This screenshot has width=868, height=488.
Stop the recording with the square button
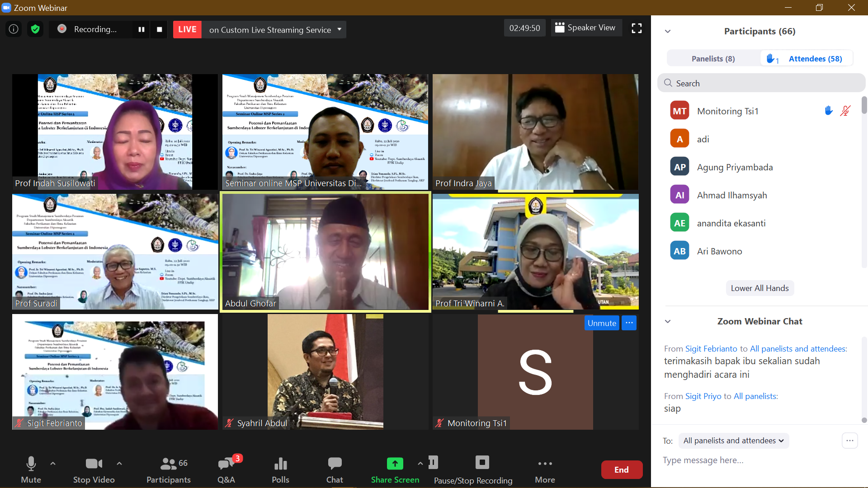[159, 29]
